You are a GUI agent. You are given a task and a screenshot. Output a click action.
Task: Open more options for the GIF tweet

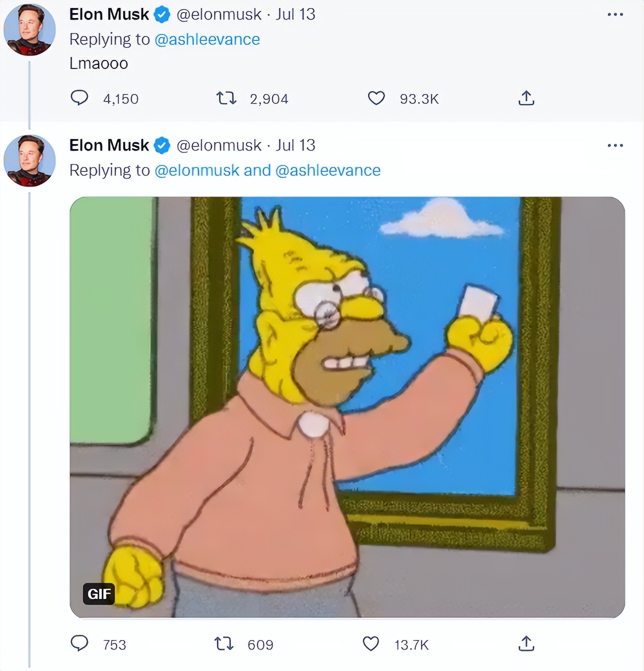615,145
